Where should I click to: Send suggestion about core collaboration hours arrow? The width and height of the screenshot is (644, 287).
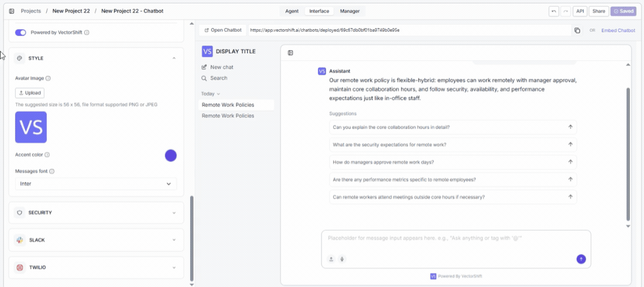(x=570, y=127)
